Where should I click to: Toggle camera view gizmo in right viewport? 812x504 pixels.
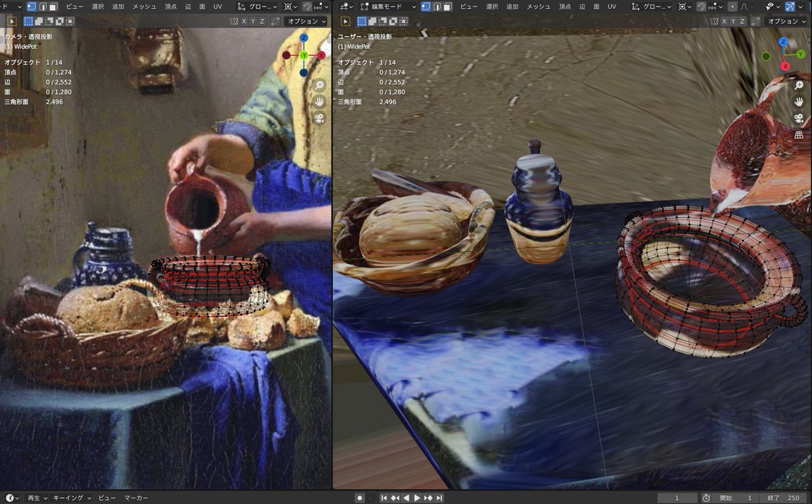pyautogui.click(x=799, y=118)
